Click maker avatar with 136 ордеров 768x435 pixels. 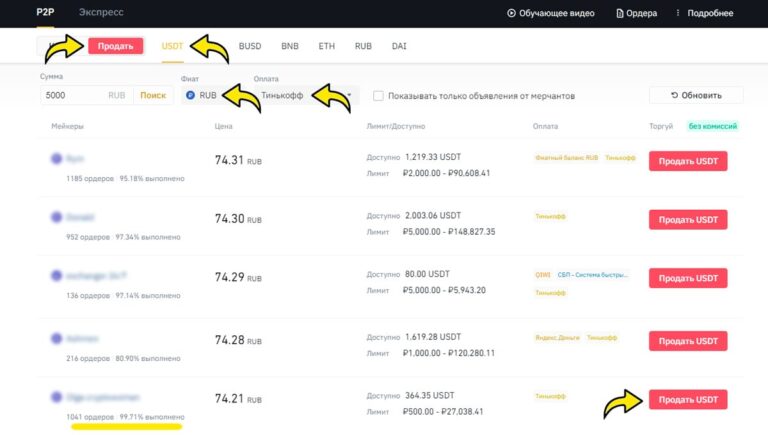[x=56, y=275]
